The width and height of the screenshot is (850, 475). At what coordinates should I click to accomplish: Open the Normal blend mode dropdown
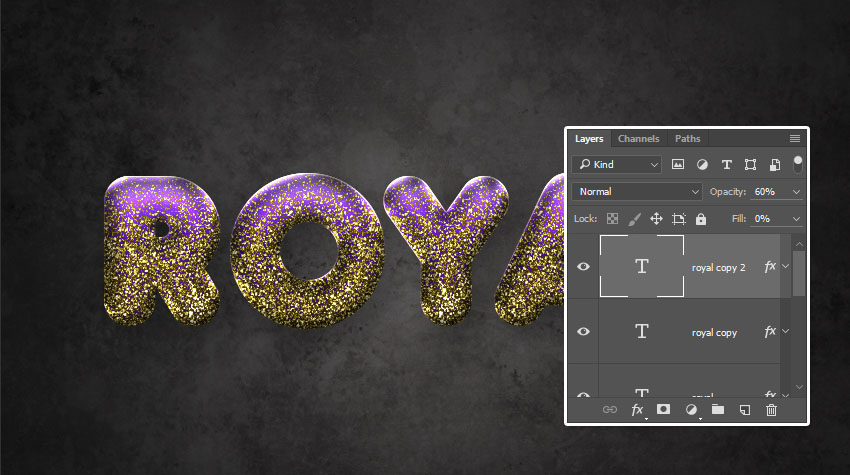(x=639, y=191)
